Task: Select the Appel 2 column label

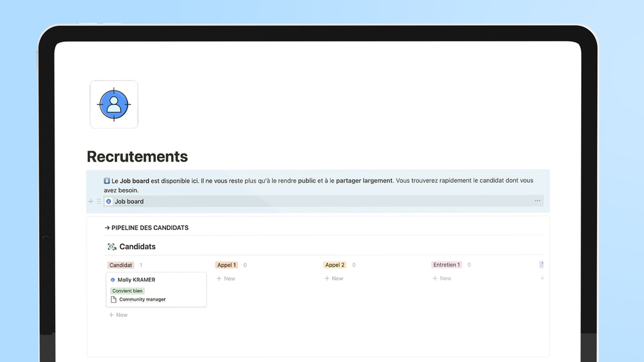Action: [334, 265]
